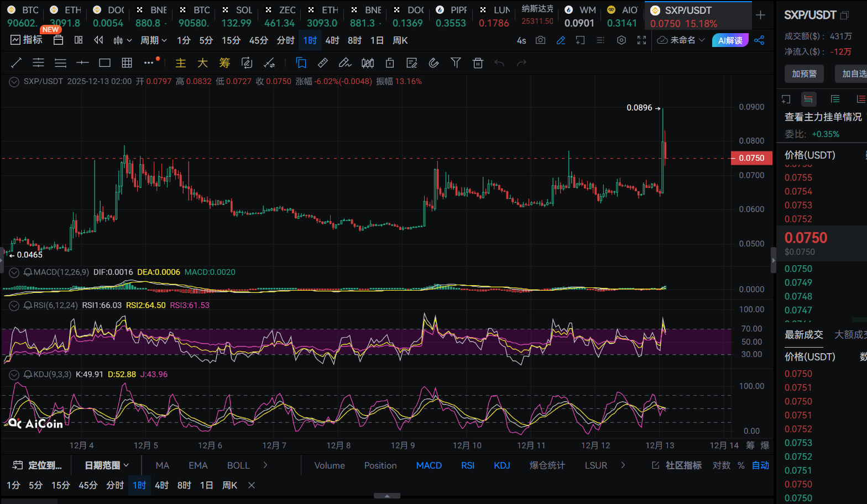Image resolution: width=867 pixels, height=504 pixels.
Task: Enable the Volume indicator
Action: coord(330,465)
